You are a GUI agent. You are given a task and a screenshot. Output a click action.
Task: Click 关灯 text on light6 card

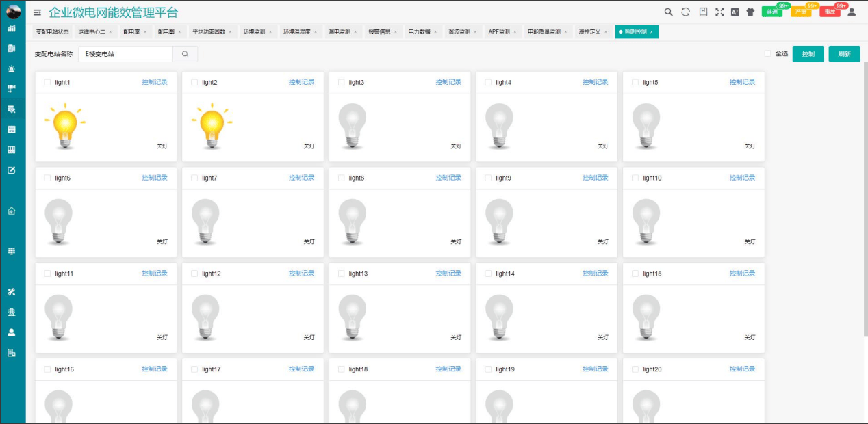point(162,242)
